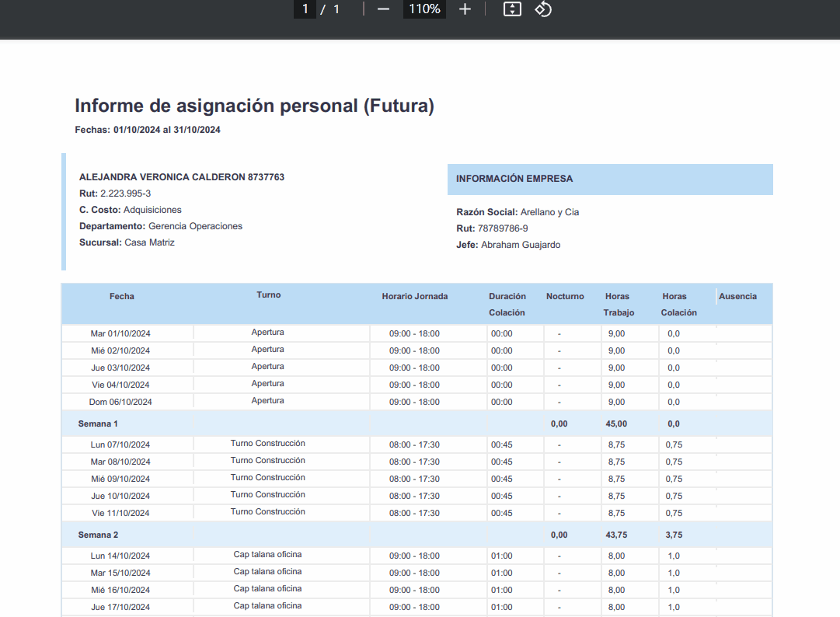
Task: Click the date cell Jue 17/10/2024
Action: click(120, 608)
